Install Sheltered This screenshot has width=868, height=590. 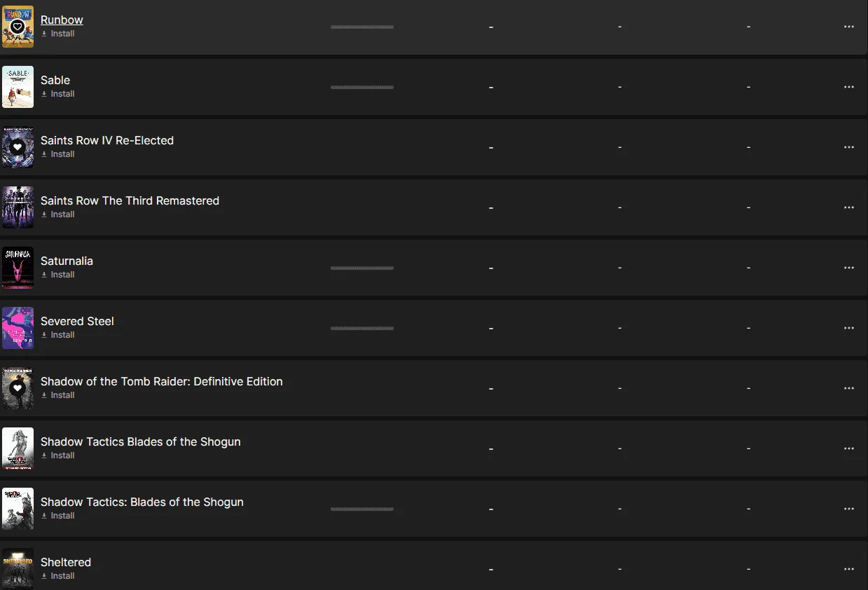[x=58, y=576]
